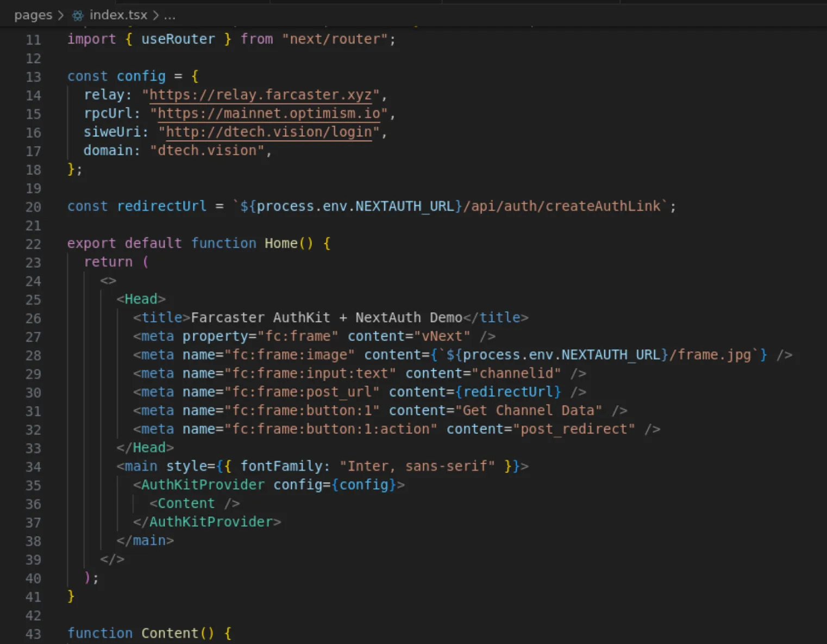This screenshot has width=827, height=644.
Task: Click the closing Head tag
Action: click(145, 447)
